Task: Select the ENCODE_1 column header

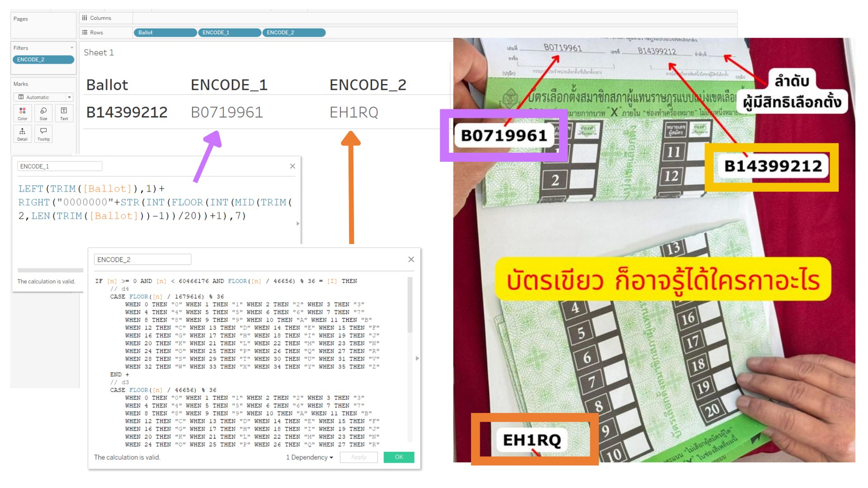Action: [x=229, y=85]
